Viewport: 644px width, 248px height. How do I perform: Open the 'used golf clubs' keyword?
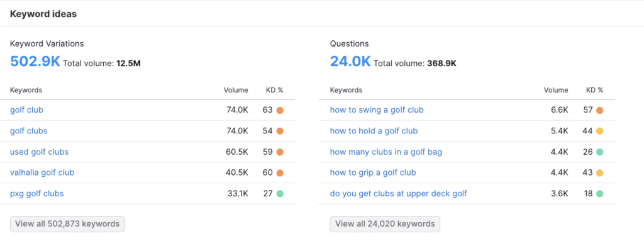pos(39,152)
